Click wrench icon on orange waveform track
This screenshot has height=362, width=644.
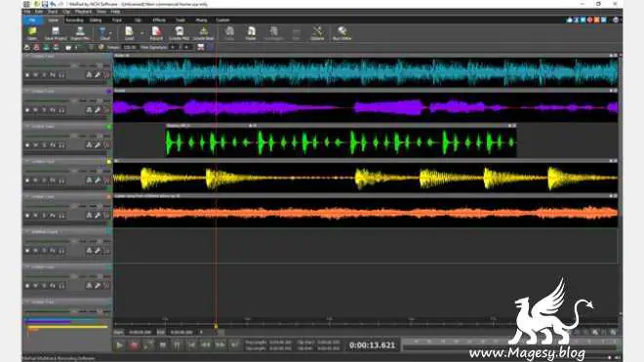click(98, 215)
